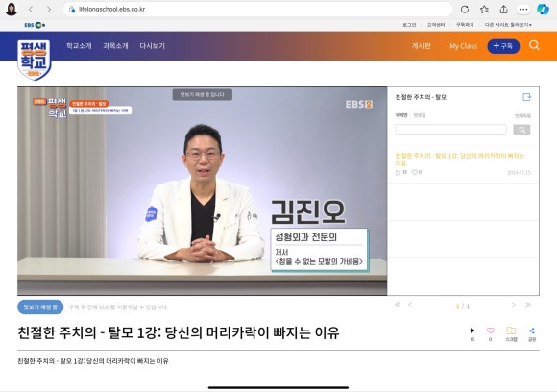Click the 전체목록 link in the playlist panel
The image size is (557, 392).
[522, 116]
